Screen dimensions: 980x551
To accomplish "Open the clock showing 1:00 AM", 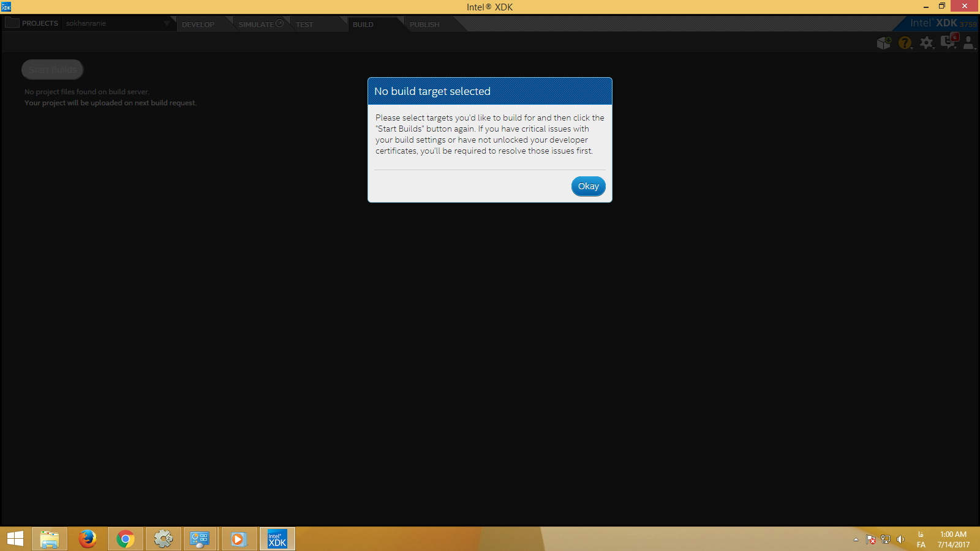I will point(954,539).
